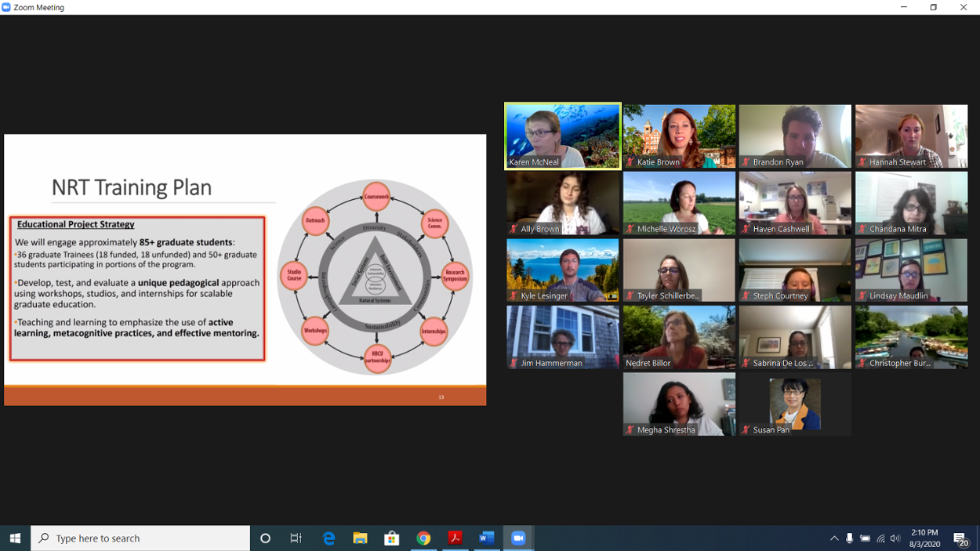Switch to Microsoft Word in the taskbar
980x551 pixels.
click(487, 538)
